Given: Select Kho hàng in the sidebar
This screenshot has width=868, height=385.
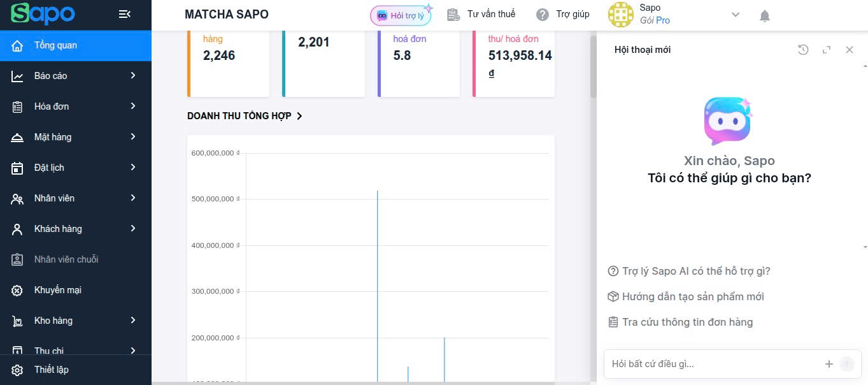Looking at the screenshot, I should click(x=76, y=321).
